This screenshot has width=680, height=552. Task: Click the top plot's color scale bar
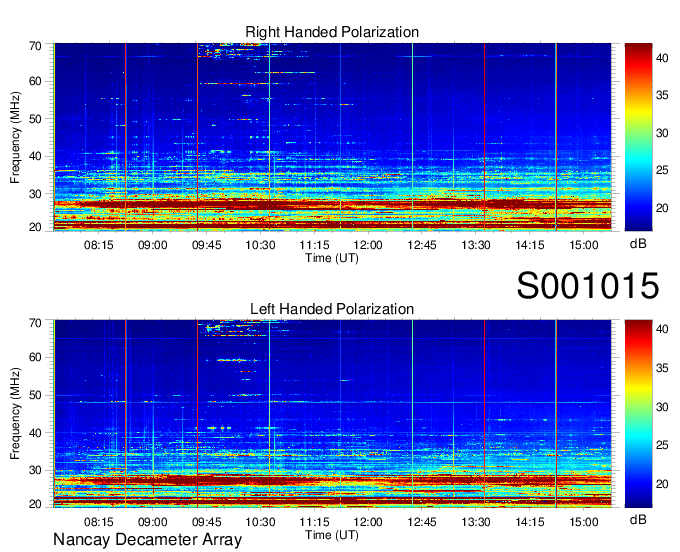click(x=638, y=137)
